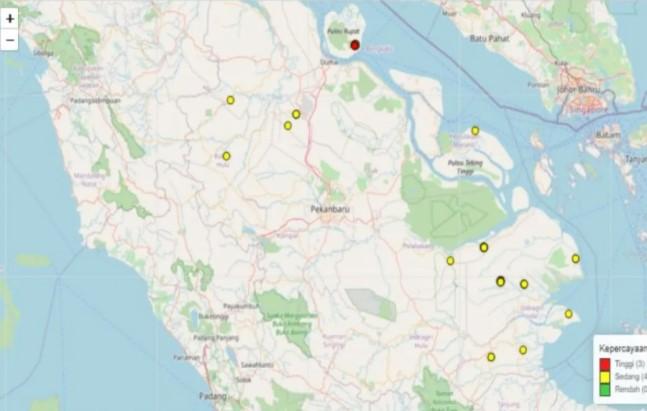Select the red hotspot marker on Pulau Rupat
The height and width of the screenshot is (411, 647).
point(355,45)
